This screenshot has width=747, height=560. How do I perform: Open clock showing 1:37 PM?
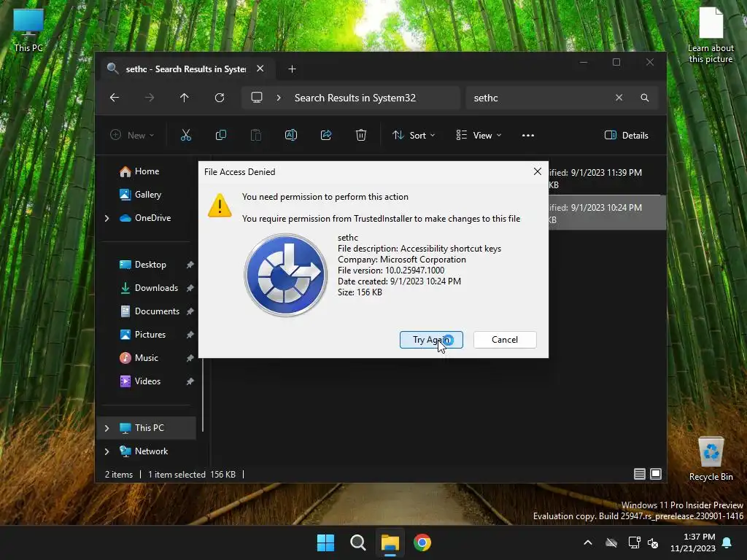[693, 542]
